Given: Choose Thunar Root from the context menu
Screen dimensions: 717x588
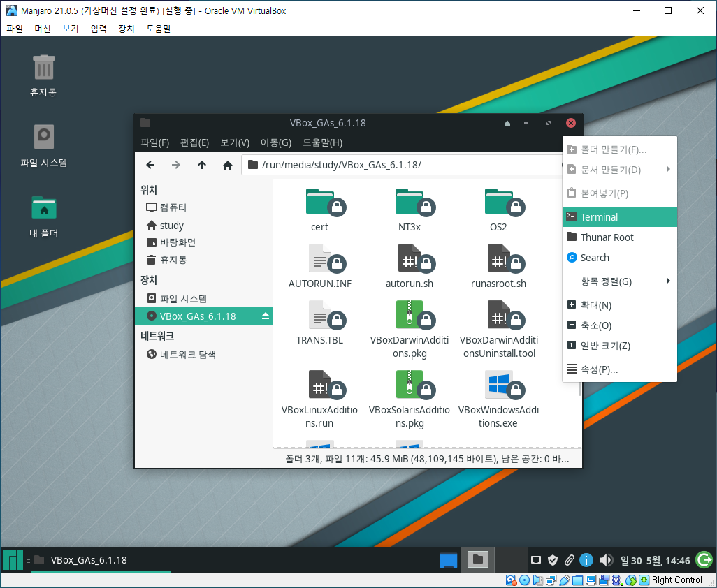Looking at the screenshot, I should point(620,237).
